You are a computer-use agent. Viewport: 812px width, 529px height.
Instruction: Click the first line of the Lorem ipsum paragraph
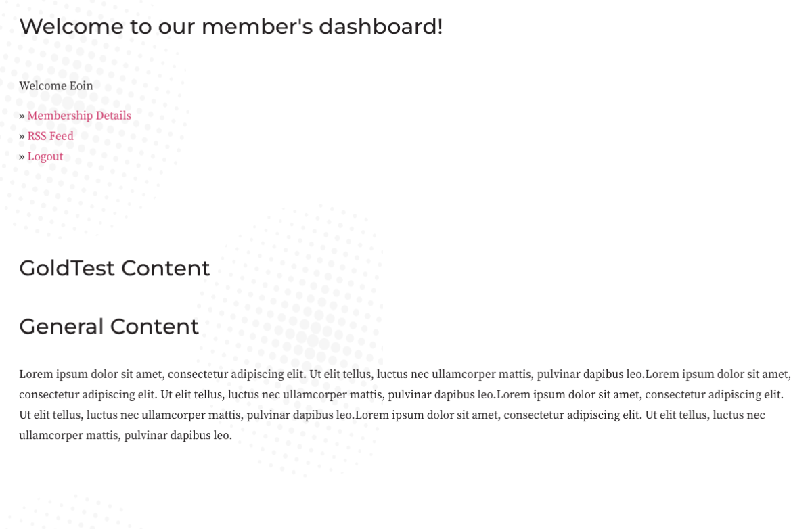pyautogui.click(x=405, y=374)
